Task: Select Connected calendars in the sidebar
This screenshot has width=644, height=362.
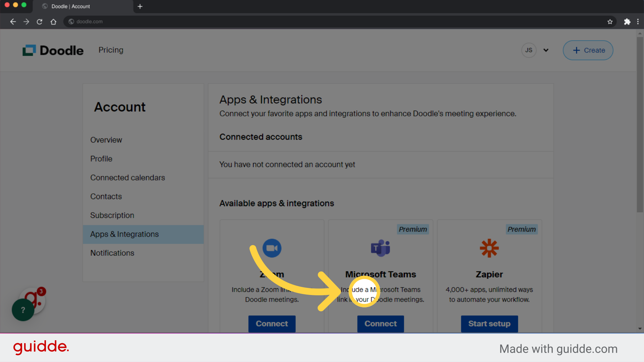Action: point(127,178)
